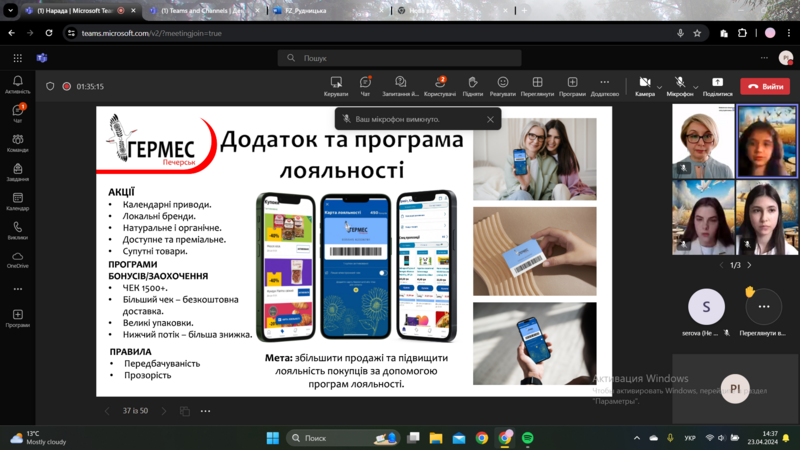Go to previous slide in presentation
The image size is (800, 450).
[107, 411]
